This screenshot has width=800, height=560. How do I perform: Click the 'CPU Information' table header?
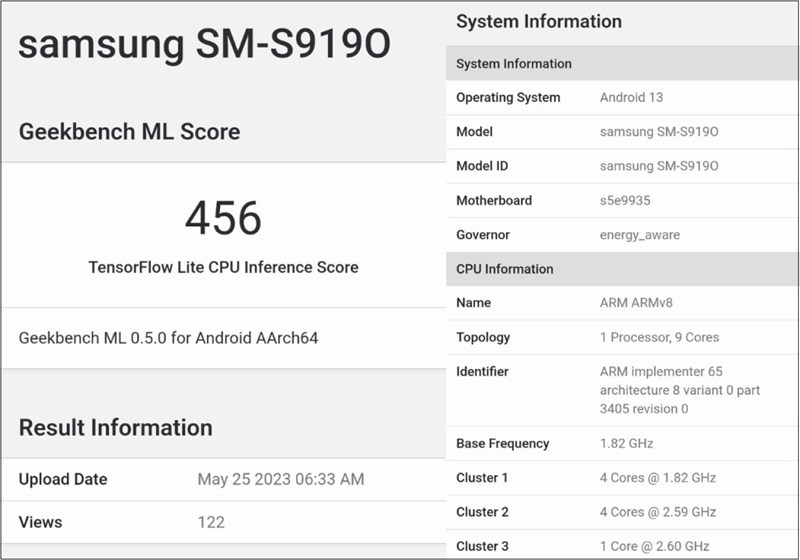[622, 269]
